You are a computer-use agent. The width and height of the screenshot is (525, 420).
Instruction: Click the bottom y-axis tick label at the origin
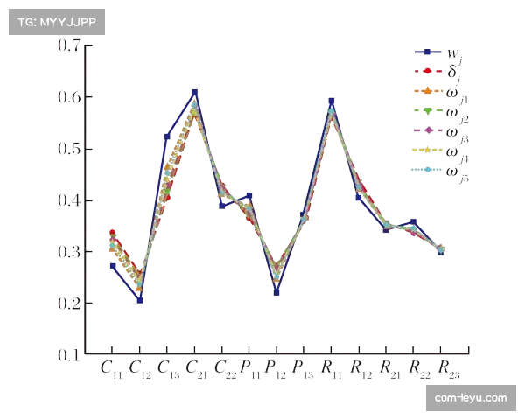tap(70, 353)
